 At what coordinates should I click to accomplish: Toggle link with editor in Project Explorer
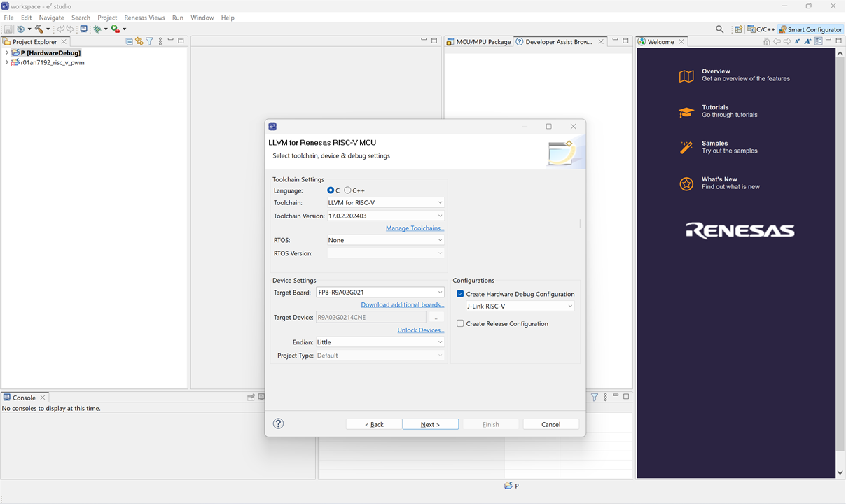[139, 42]
